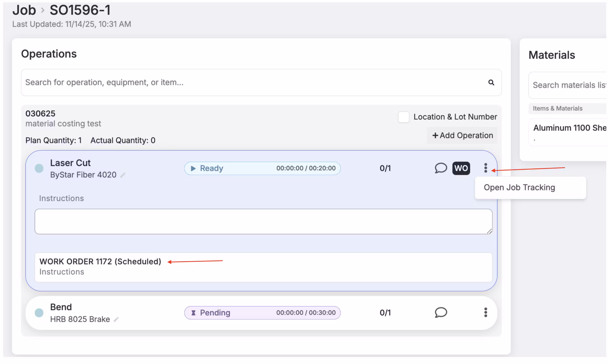Click Job breadcrumb link

coord(24,10)
